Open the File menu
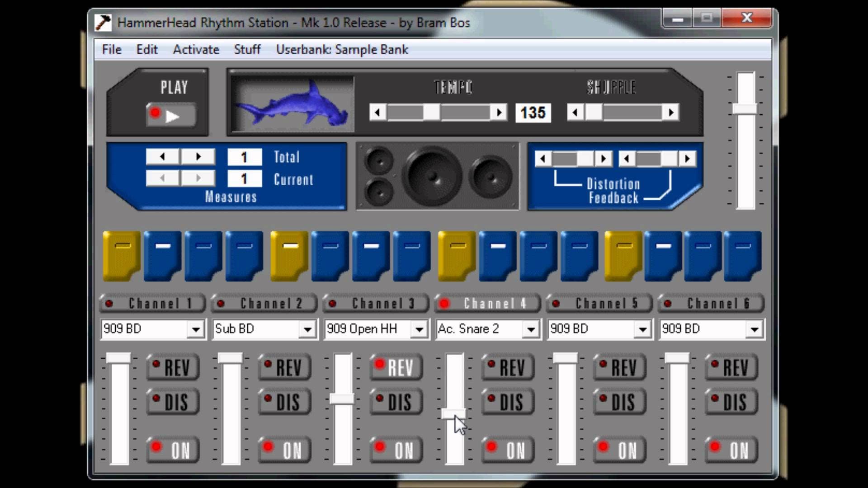This screenshot has height=488, width=868. point(112,49)
